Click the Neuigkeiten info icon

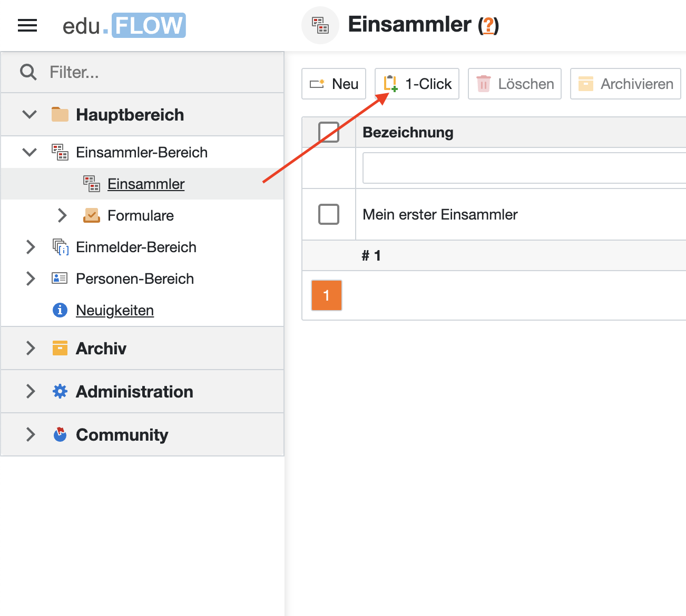(60, 310)
